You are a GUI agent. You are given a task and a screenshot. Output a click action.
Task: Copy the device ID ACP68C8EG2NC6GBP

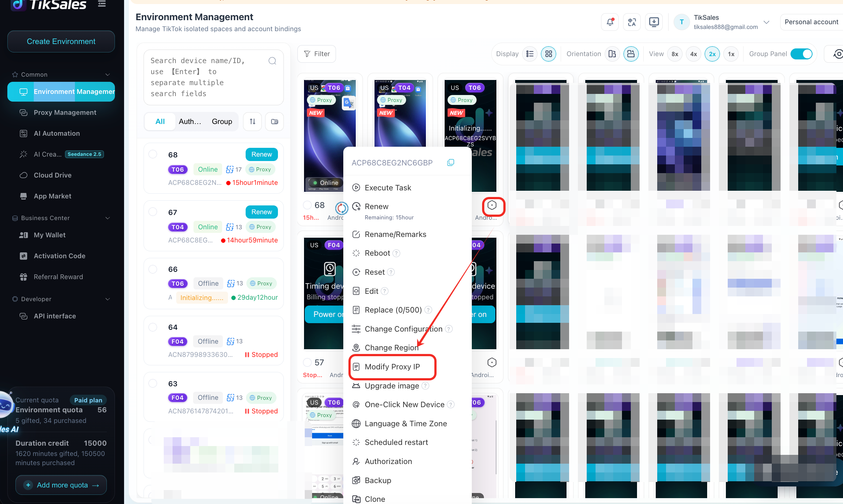pyautogui.click(x=451, y=162)
